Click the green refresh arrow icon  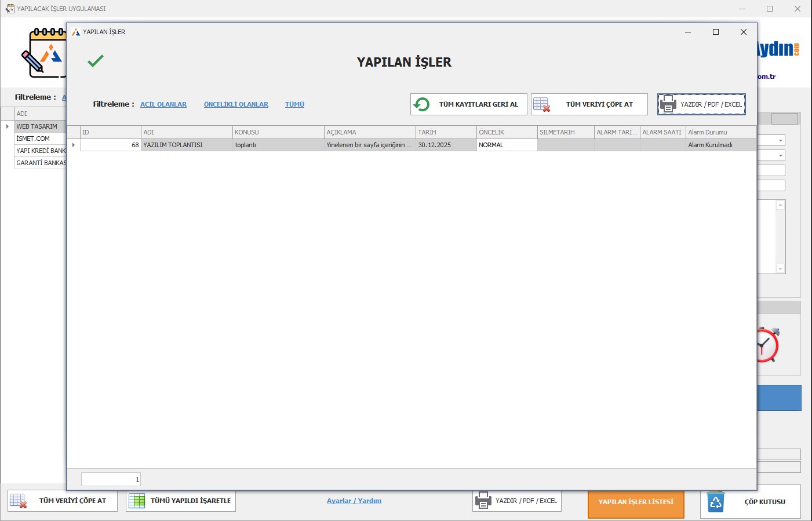[421, 104]
